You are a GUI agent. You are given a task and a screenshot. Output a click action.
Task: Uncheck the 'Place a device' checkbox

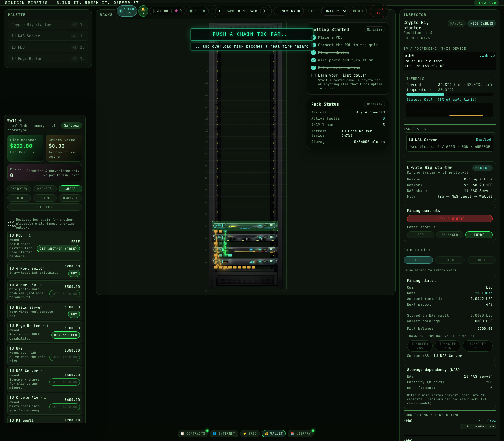(x=313, y=53)
